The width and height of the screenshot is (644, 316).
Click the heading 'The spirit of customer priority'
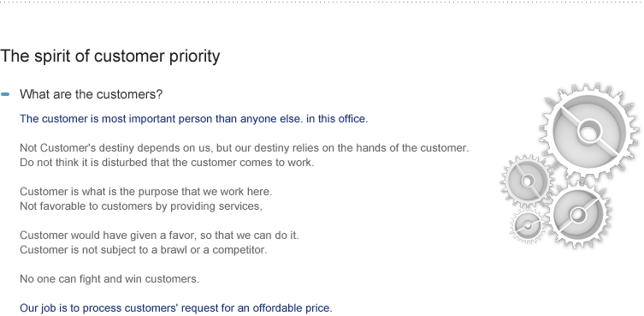[x=110, y=56]
